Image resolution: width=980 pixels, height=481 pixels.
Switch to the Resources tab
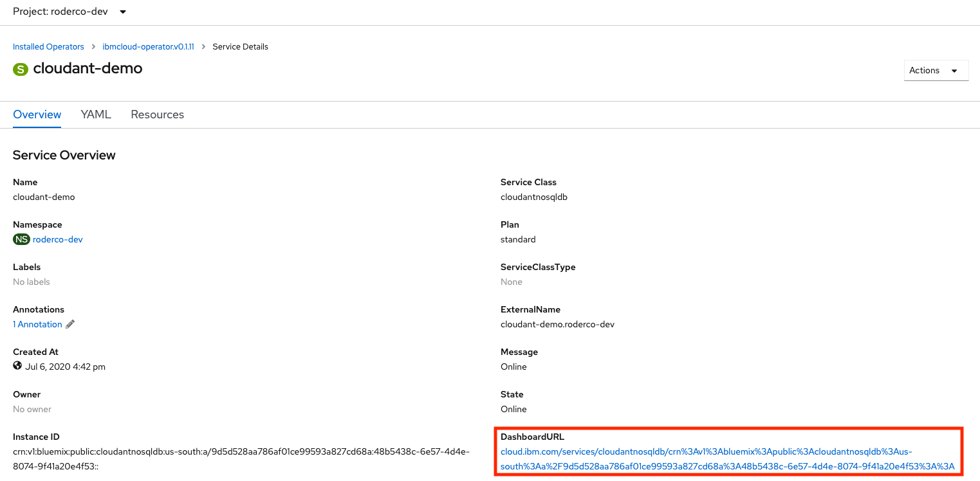[157, 114]
